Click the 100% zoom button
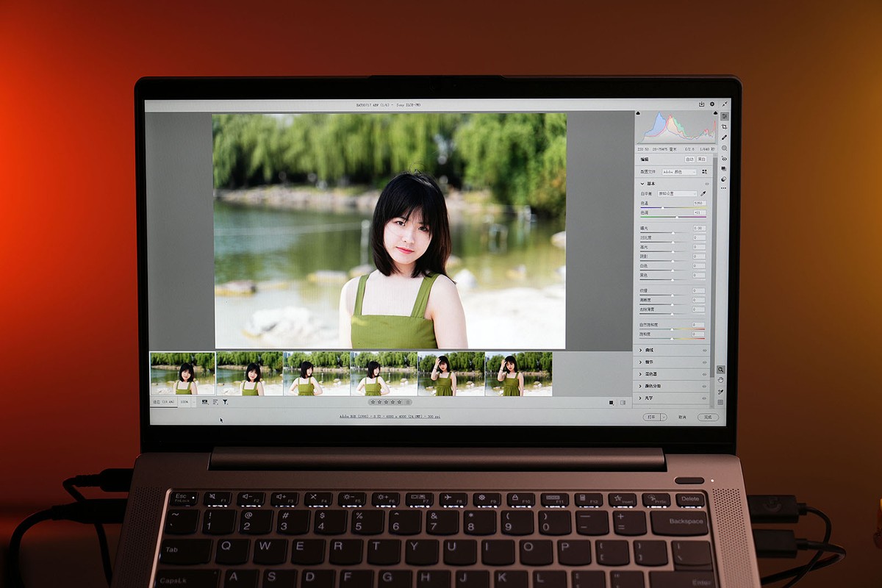 184,402
